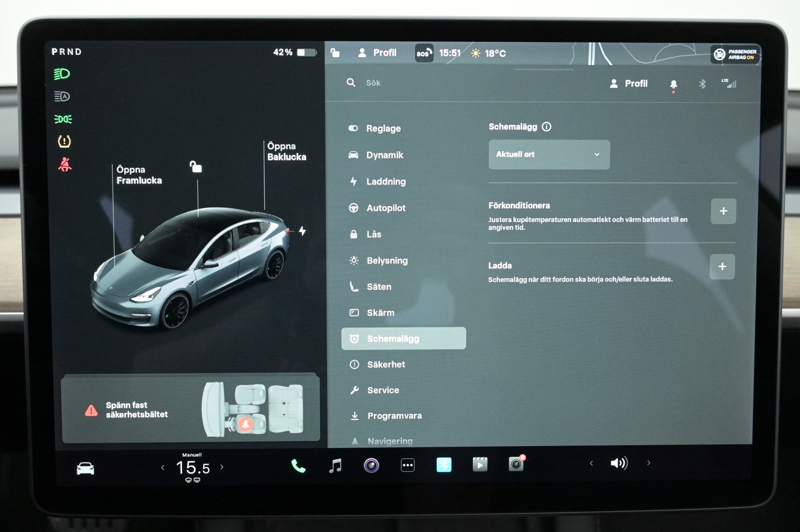This screenshot has height=532, width=800.
Task: Open the music player icon
Action: (335, 465)
